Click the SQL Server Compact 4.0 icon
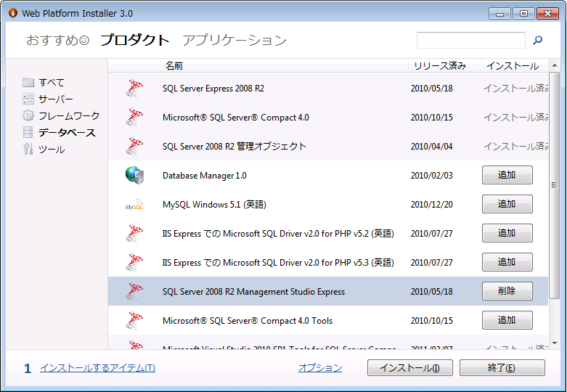 [x=134, y=117]
